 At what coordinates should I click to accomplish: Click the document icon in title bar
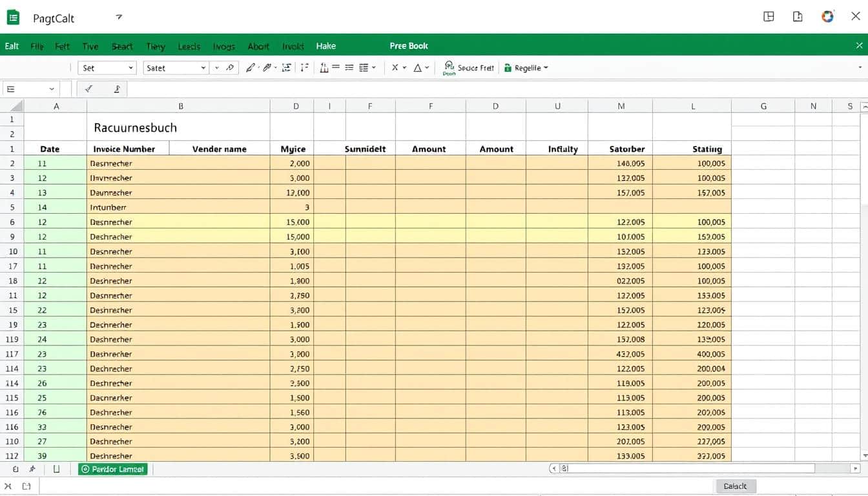798,17
